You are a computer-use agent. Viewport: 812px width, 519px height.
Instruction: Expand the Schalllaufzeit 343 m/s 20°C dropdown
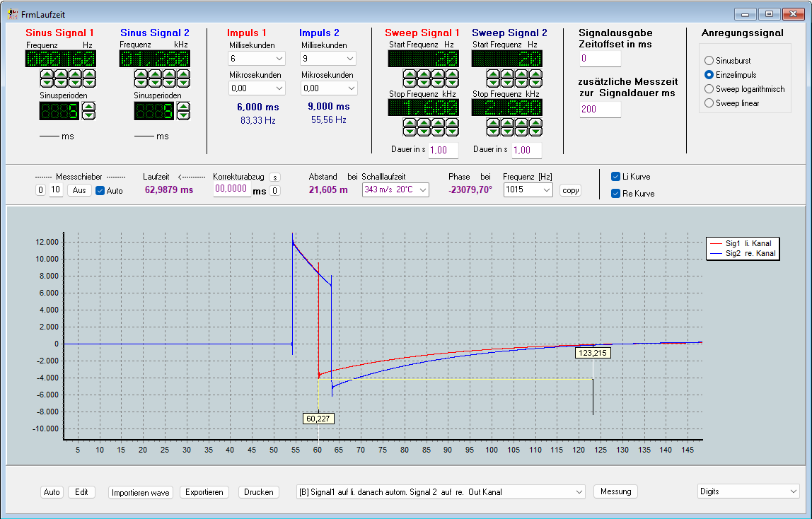coord(395,190)
